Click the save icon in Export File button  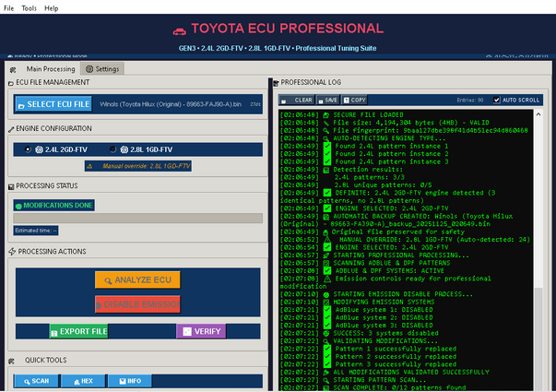click(54, 333)
